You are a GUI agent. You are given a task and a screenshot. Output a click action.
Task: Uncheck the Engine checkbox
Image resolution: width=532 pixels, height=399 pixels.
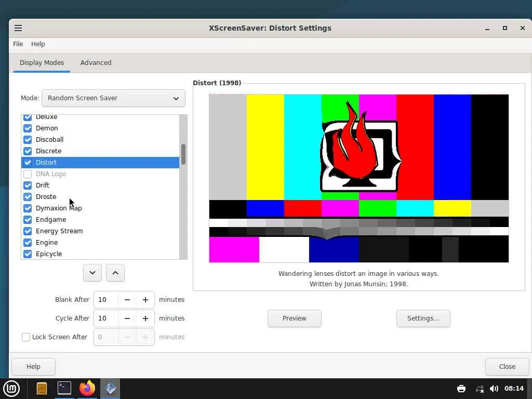pos(28,243)
